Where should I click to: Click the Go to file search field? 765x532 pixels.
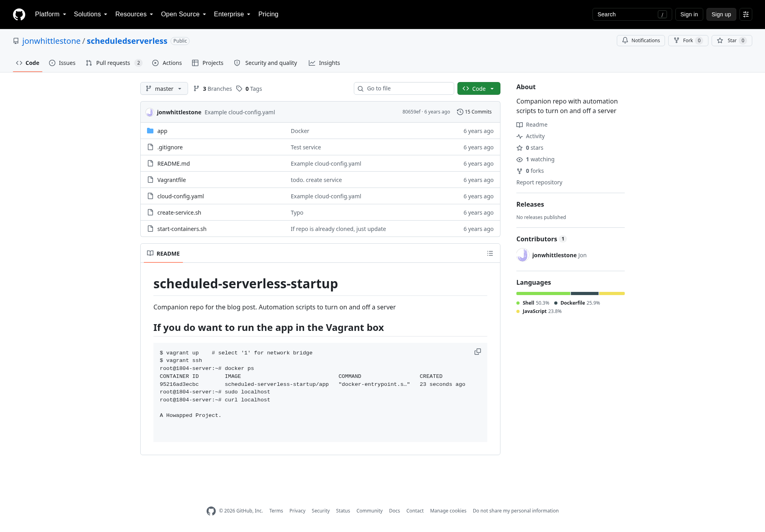point(404,88)
